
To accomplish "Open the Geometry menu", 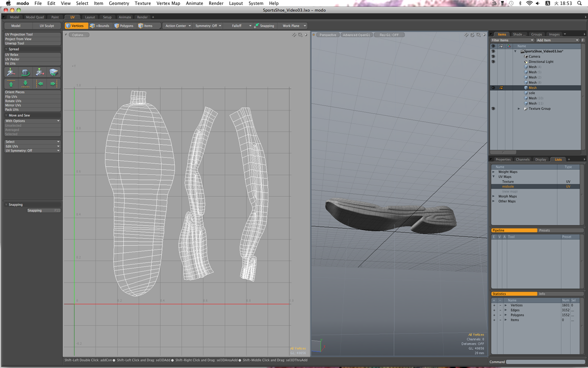I will tap(119, 3).
